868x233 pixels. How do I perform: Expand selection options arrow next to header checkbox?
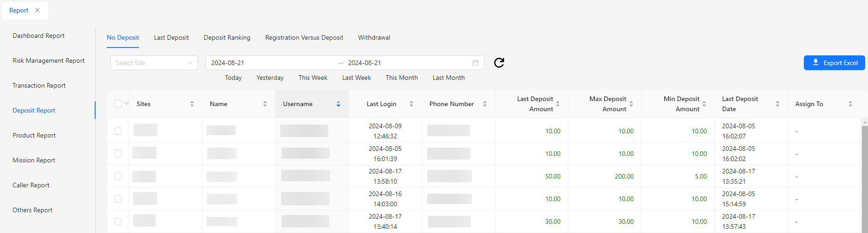[x=127, y=103]
